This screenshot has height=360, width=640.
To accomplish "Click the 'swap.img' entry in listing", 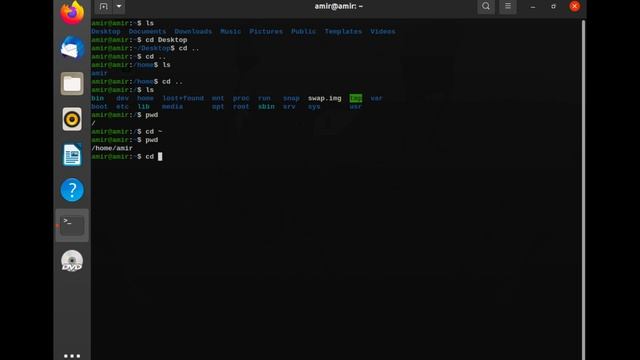I will coord(324,98).
